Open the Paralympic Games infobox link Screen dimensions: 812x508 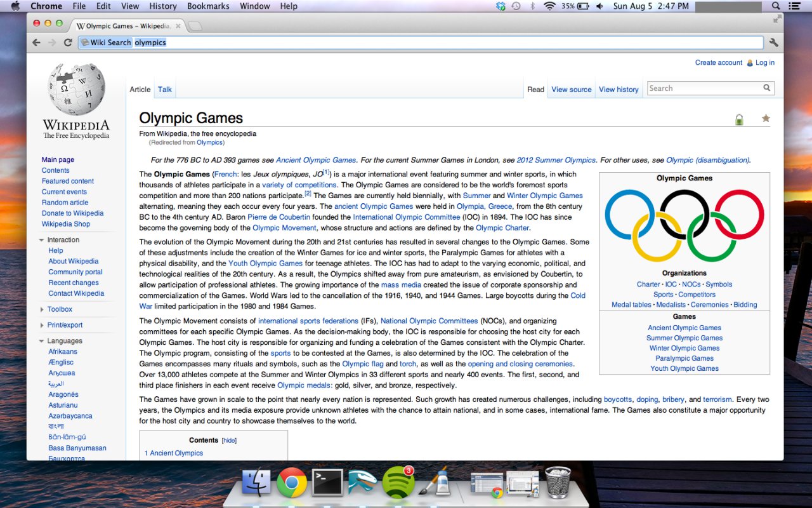[684, 358]
